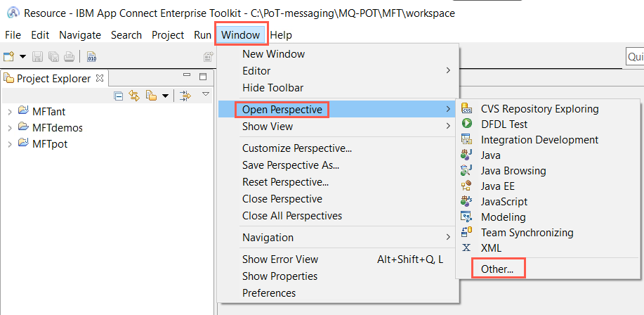This screenshot has width=644, height=315.
Task: Select Open Perspective menu entry
Action: click(x=337, y=110)
